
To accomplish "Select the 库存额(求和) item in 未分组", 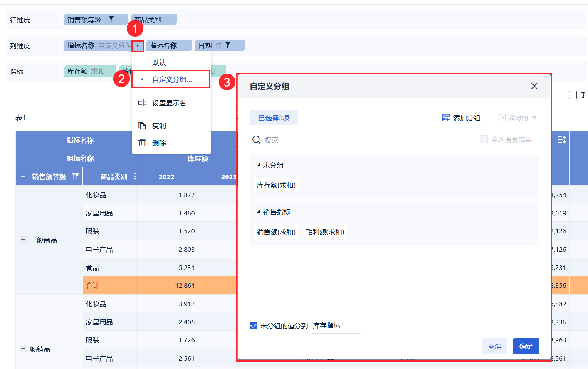I will [x=276, y=185].
